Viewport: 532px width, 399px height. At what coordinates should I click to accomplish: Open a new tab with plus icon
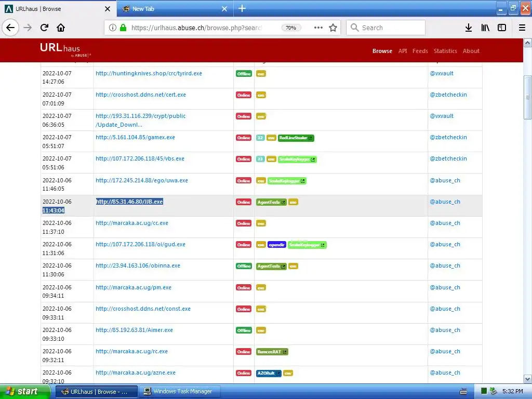tap(242, 8)
